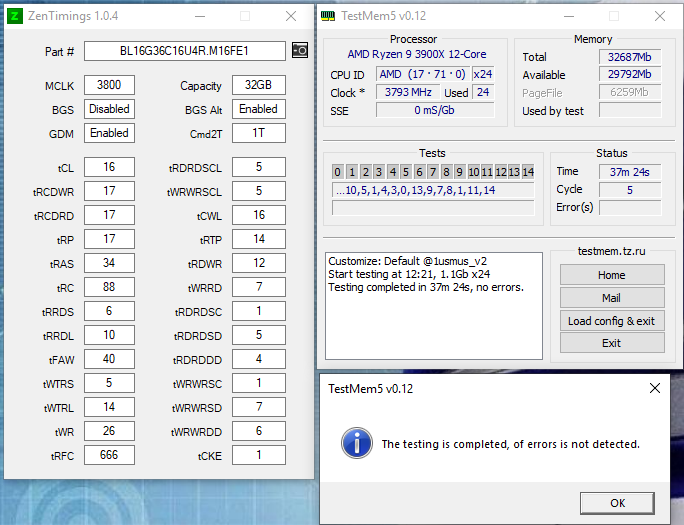The image size is (684, 525).
Task: Select test number 0 box
Action: coord(337,172)
